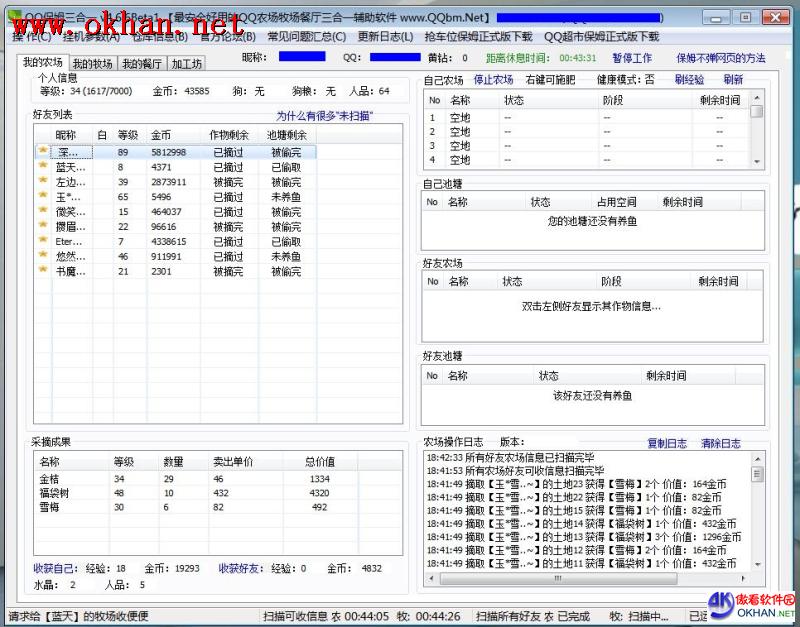Select log line 18:42:33 所有好友农场信息已扫描完毕

click(x=511, y=458)
